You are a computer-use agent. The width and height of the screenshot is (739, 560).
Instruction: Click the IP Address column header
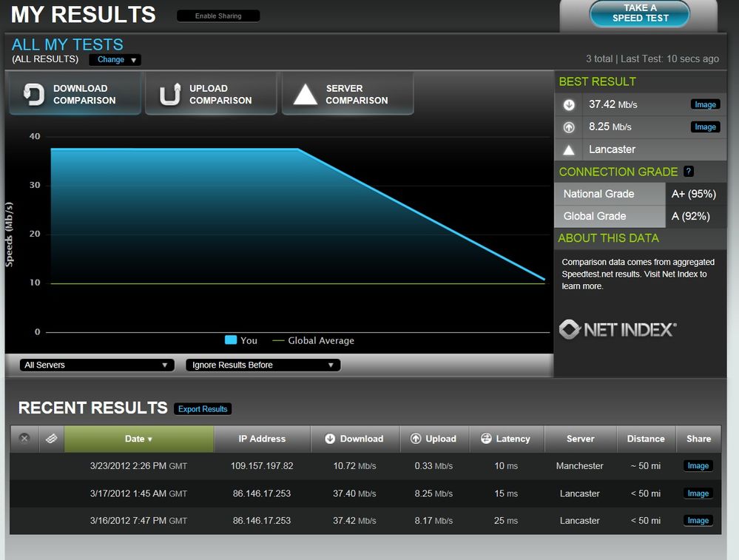click(x=262, y=439)
